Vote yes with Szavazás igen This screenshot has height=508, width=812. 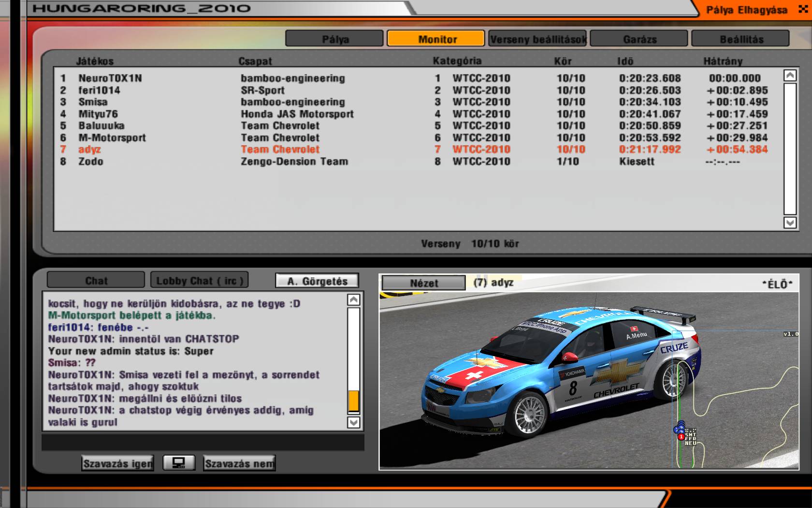click(117, 463)
